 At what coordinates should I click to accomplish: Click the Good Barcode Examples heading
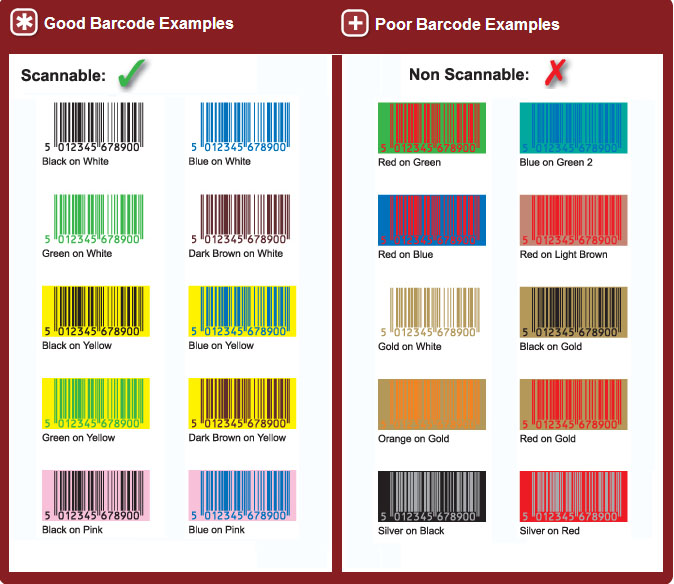pyautogui.click(x=138, y=23)
